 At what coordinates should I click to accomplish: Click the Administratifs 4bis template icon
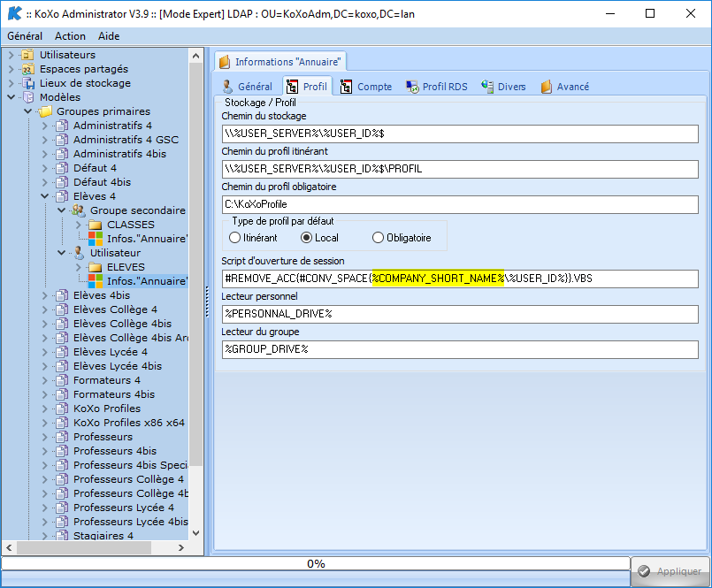click(61, 154)
